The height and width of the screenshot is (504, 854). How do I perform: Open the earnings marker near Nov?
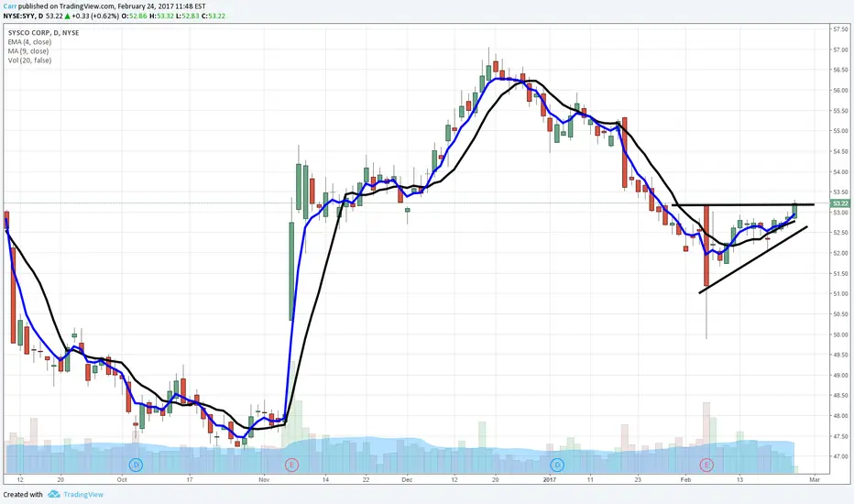(292, 465)
